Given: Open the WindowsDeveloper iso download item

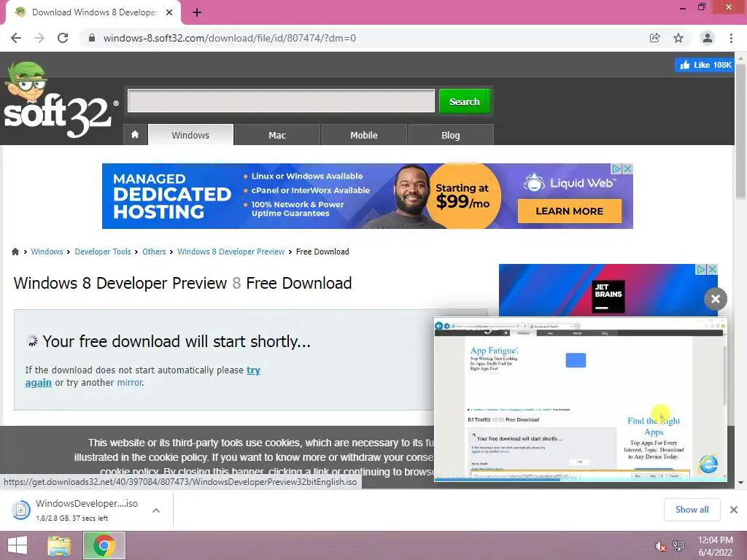Looking at the screenshot, I should [75, 510].
